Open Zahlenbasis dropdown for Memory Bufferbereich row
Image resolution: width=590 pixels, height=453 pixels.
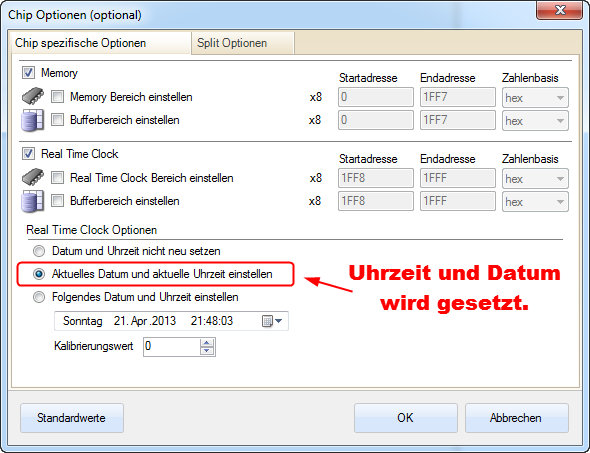[535, 121]
